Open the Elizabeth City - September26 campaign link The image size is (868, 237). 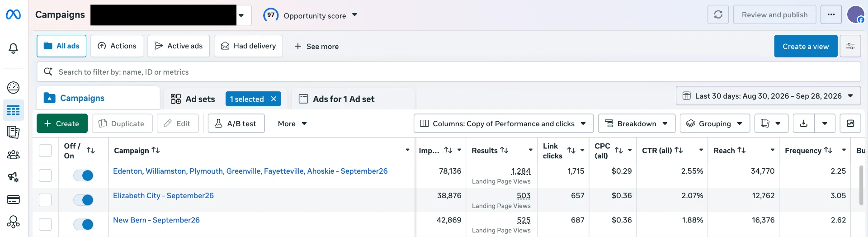pos(163,195)
